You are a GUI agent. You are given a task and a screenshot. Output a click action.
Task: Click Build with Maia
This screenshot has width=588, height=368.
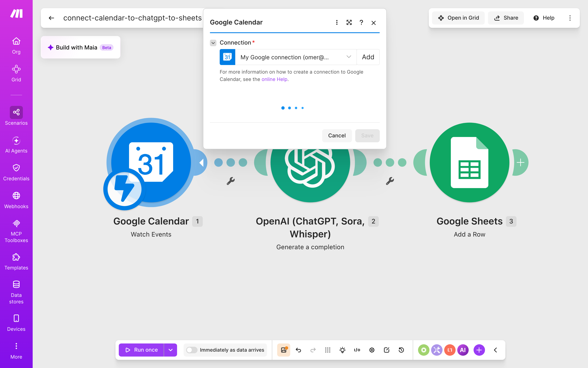80,47
